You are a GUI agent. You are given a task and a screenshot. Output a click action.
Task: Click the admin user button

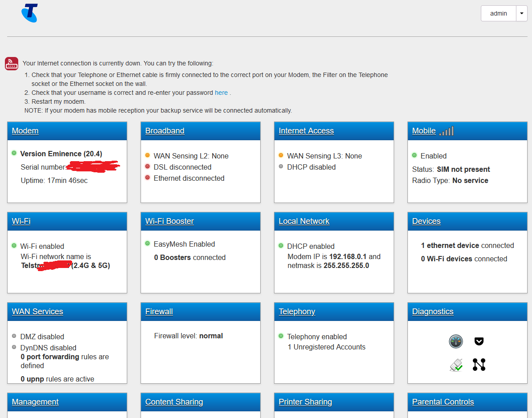click(498, 14)
